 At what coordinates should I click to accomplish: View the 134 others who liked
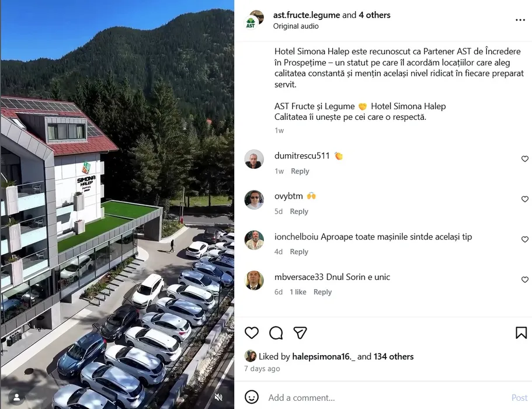[x=394, y=356]
